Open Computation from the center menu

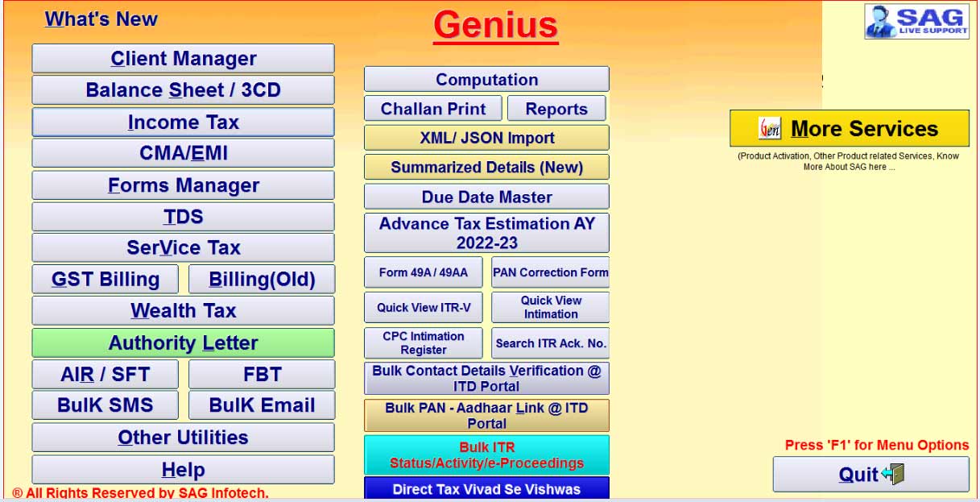point(486,80)
